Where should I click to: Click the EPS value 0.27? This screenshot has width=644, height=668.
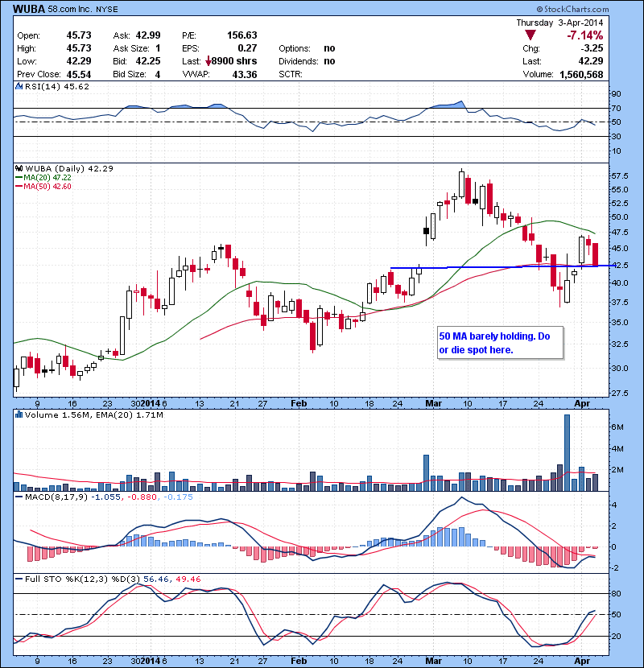247,48
